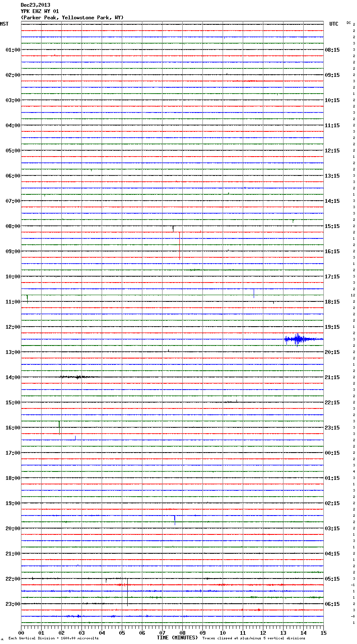Viewport: 357px width, 644px height.
Task: Select the 03:00 MST time label
Action: pos(13,100)
